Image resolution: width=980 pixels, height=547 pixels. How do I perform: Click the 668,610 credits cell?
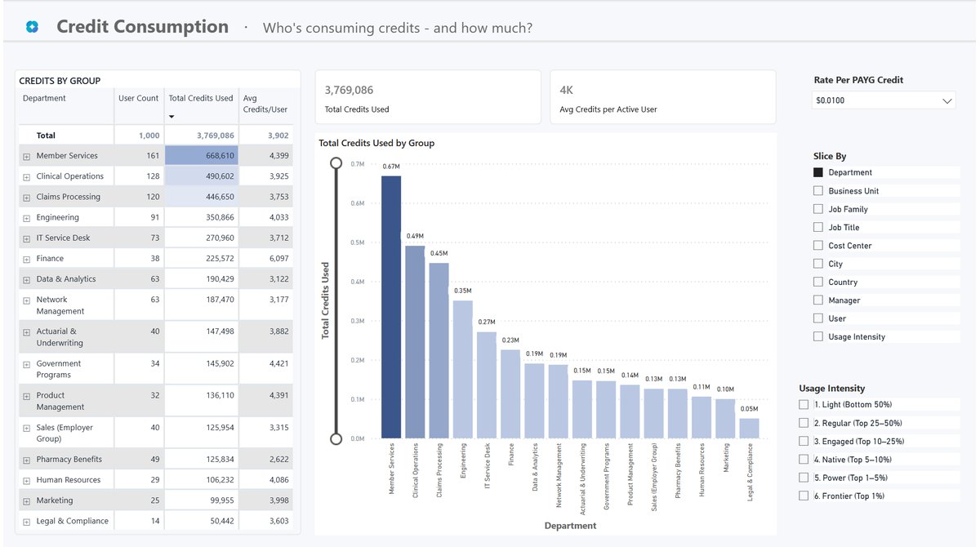pyautogui.click(x=201, y=156)
